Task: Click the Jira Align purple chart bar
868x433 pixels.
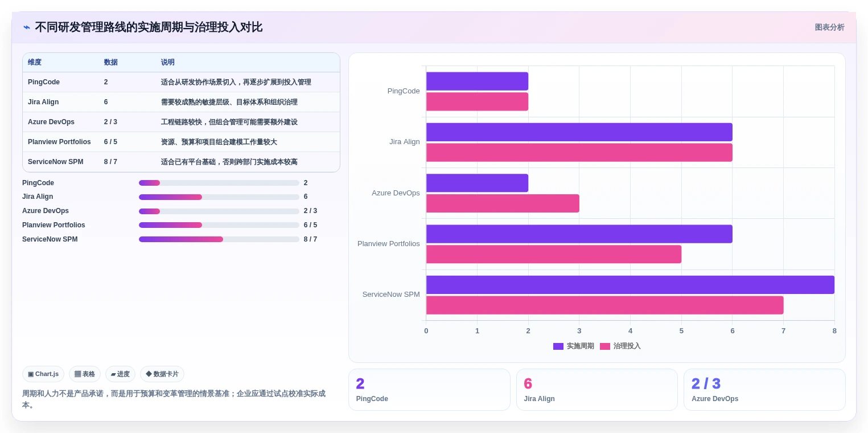Action: (579, 132)
